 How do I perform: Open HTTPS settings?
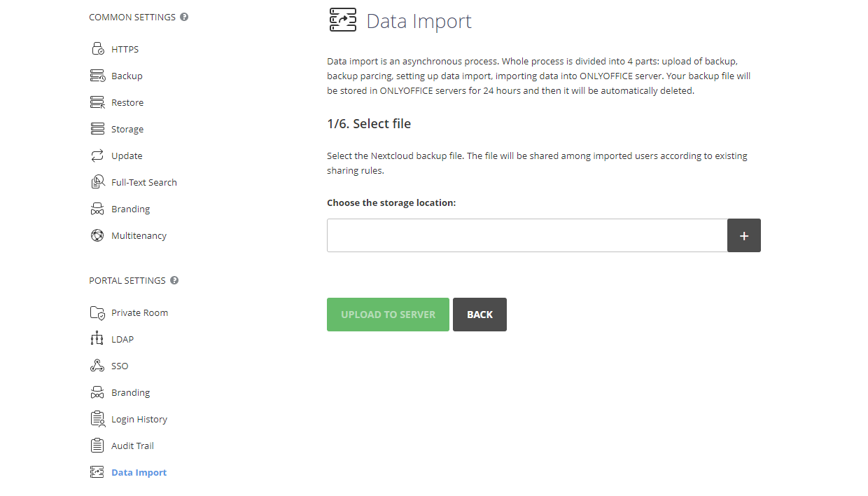[125, 49]
